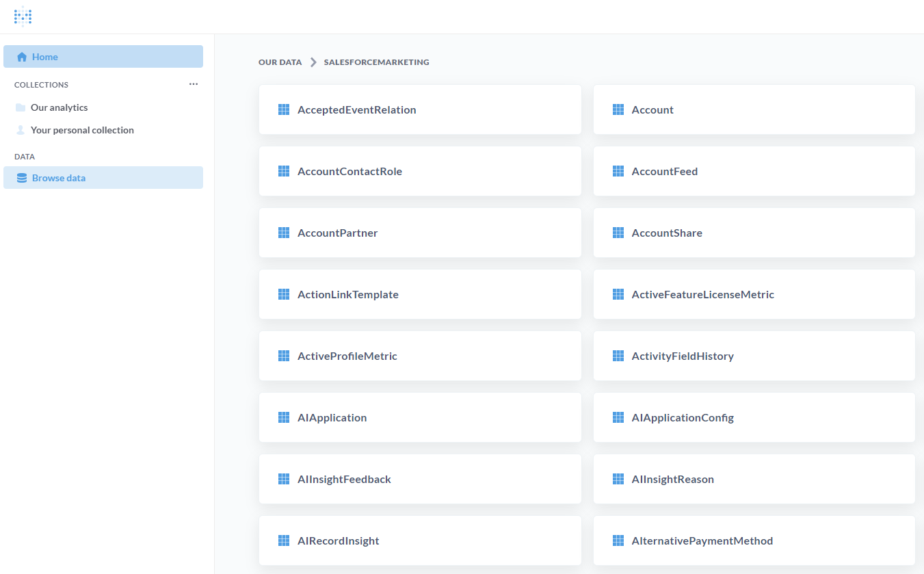Open the AccountPartner table
924x574 pixels.
[337, 233]
